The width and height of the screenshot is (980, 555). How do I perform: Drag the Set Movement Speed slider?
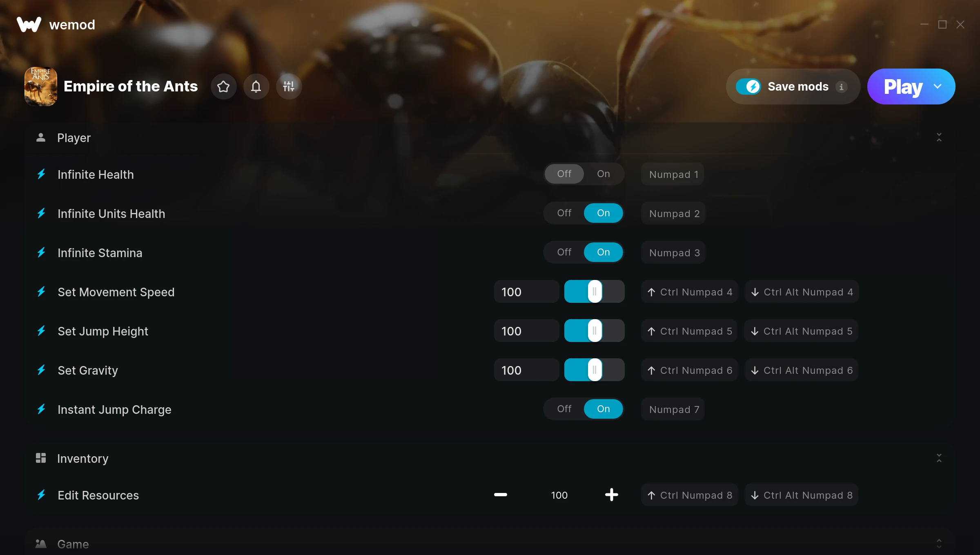tap(594, 292)
